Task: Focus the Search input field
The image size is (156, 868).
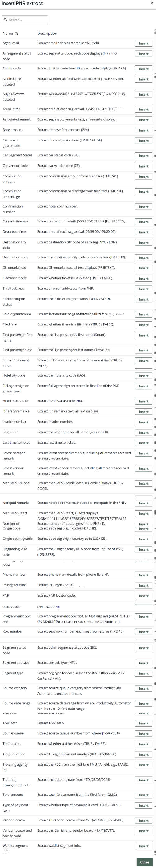Action: click(25, 20)
